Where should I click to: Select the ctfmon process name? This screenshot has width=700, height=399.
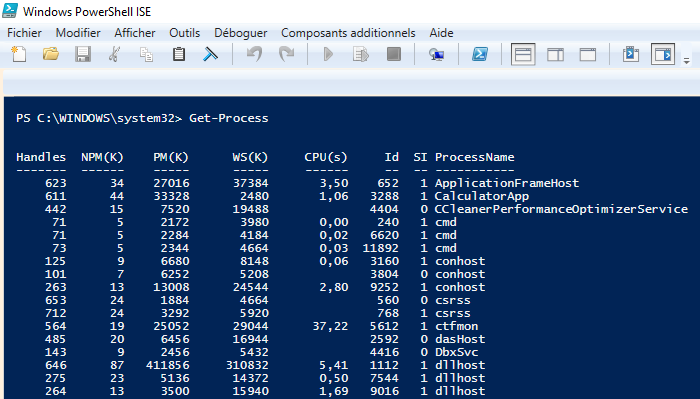tap(456, 326)
